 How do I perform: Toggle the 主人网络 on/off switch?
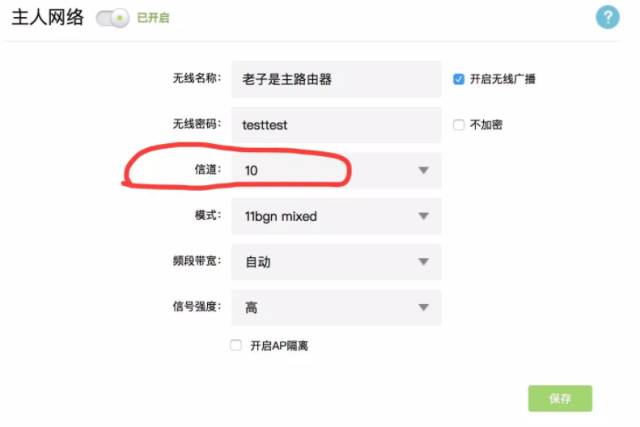point(112,18)
